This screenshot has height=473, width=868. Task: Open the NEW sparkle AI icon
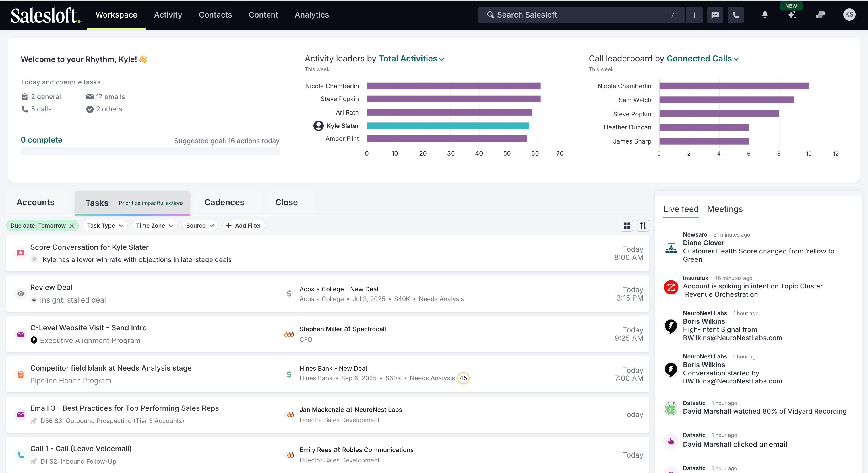coord(792,15)
